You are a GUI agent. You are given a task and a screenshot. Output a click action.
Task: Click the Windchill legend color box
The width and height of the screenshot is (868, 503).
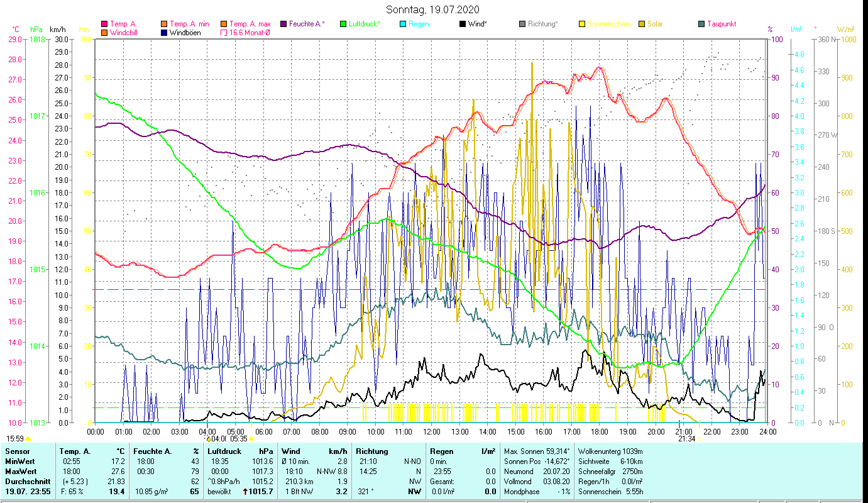click(x=104, y=33)
